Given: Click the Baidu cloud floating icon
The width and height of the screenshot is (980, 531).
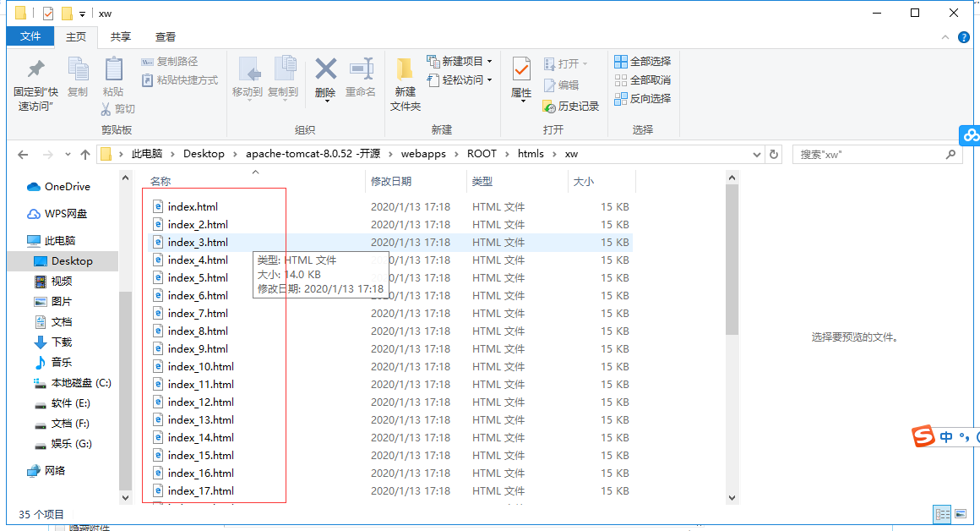Looking at the screenshot, I should (x=971, y=135).
